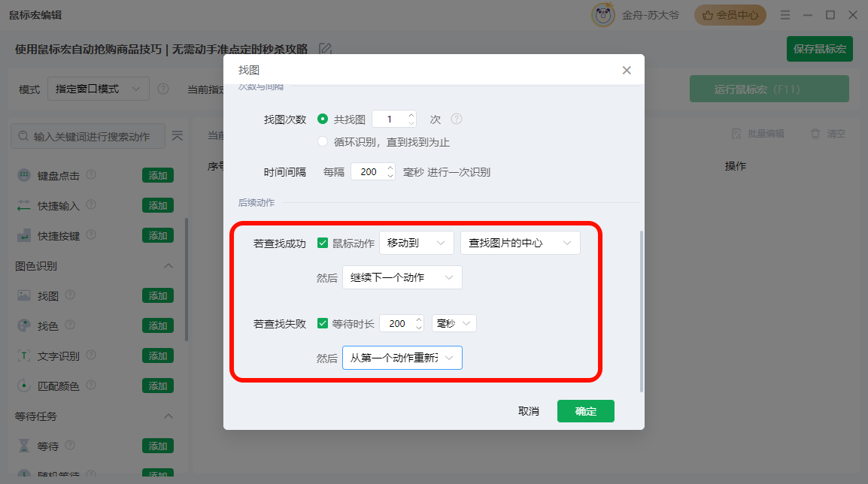
Task: Increase the 找图次数 value with up arrow
Action: click(411, 115)
